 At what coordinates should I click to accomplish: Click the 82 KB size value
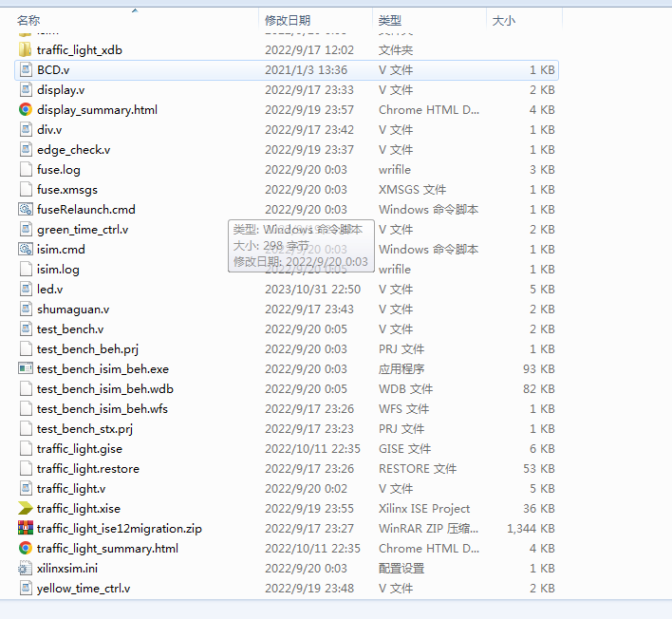click(539, 389)
